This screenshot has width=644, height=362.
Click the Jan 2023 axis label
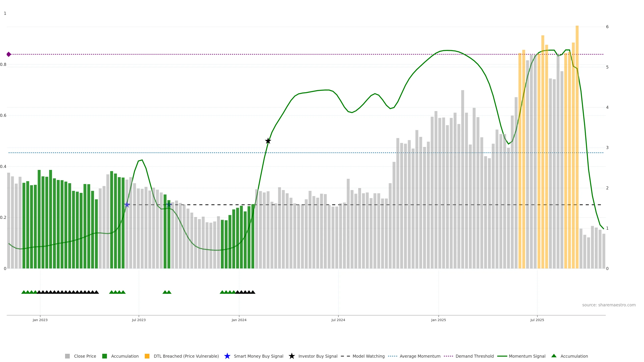[40, 320]
